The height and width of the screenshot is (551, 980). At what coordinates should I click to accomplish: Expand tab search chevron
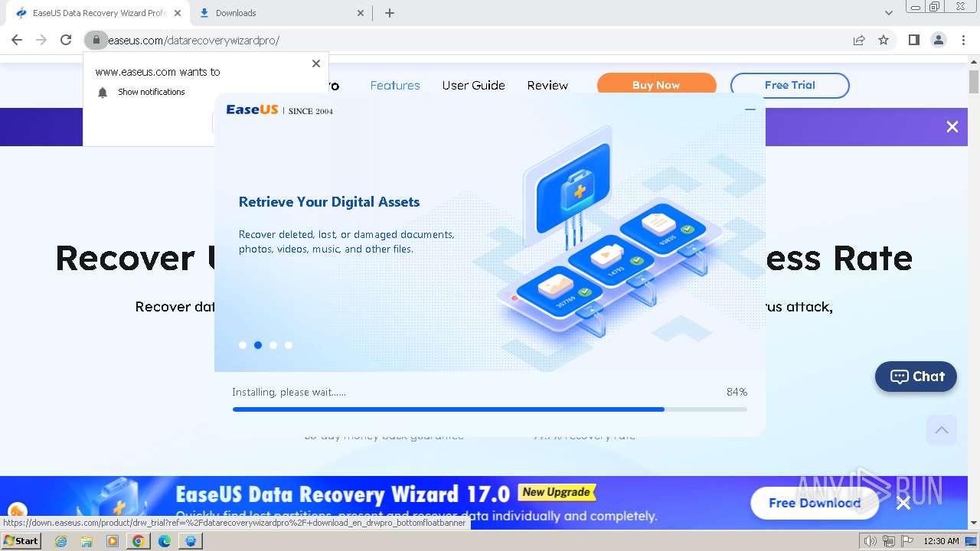coord(889,13)
